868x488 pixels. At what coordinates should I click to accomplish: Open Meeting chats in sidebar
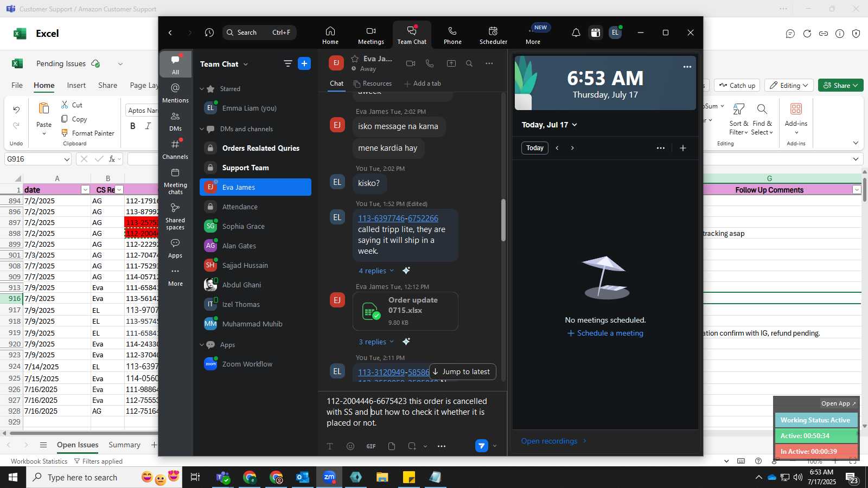click(x=175, y=182)
